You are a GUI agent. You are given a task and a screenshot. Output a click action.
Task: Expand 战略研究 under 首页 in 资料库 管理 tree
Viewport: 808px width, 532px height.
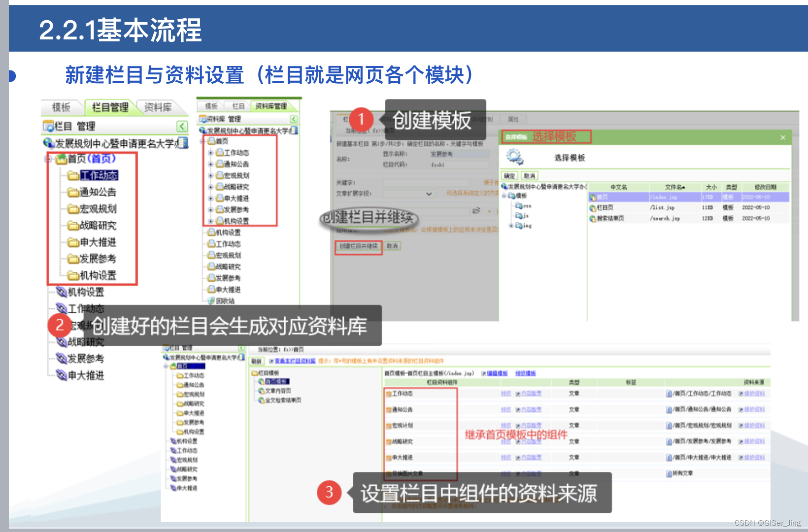coord(211,187)
